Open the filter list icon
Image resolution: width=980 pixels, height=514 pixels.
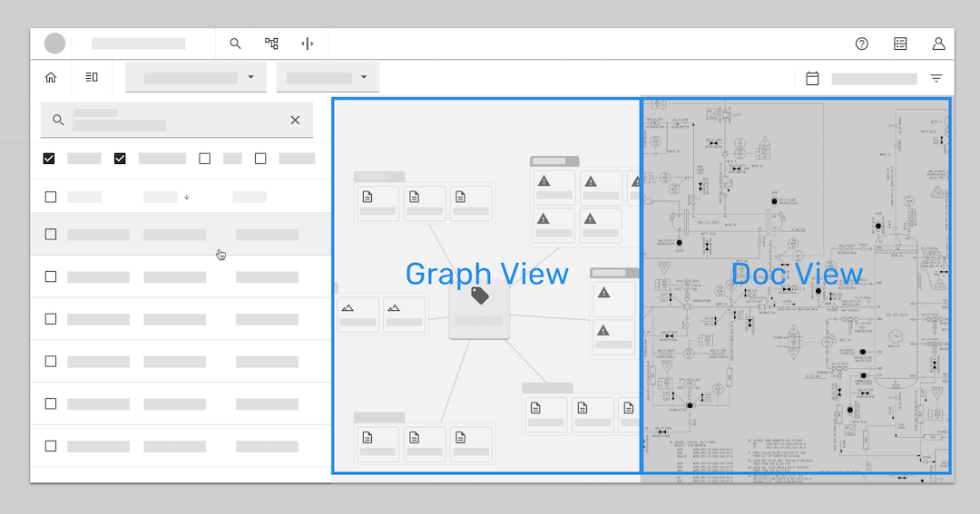pos(936,79)
